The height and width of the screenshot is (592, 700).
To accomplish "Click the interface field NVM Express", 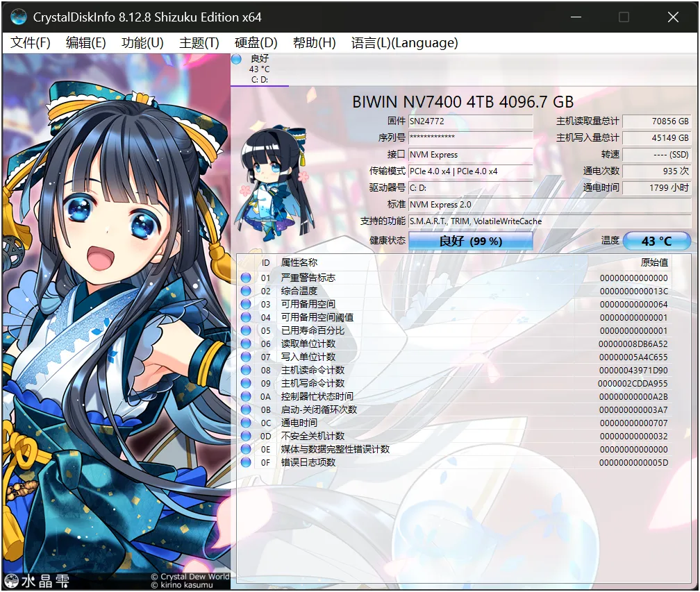I will [471, 155].
